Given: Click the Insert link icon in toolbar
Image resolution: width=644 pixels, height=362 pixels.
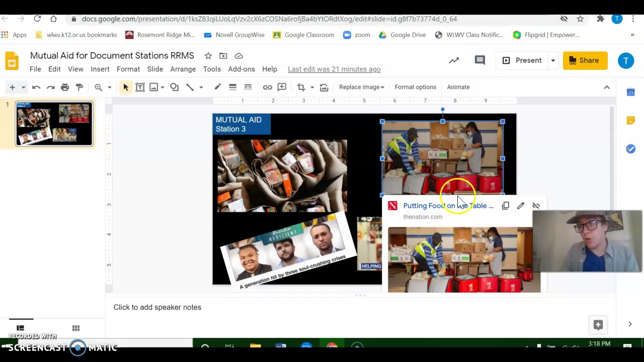Looking at the screenshot, I should (267, 87).
